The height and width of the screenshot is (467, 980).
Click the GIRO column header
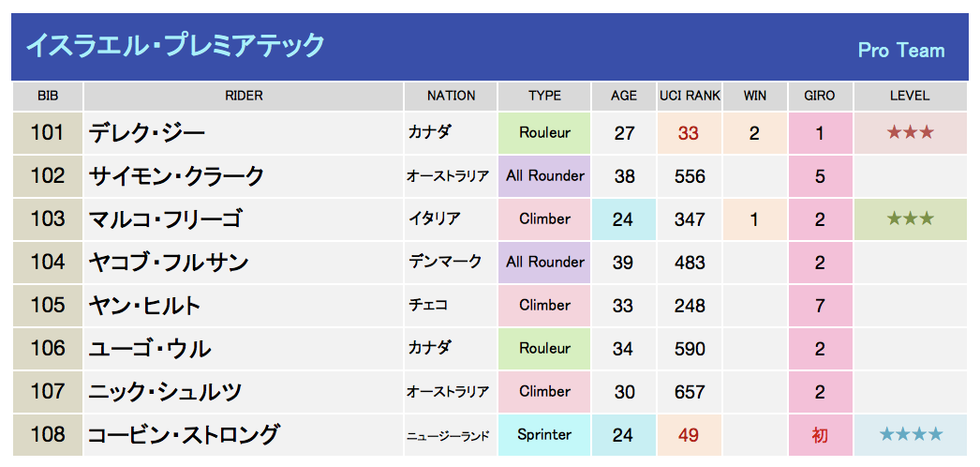(820, 97)
